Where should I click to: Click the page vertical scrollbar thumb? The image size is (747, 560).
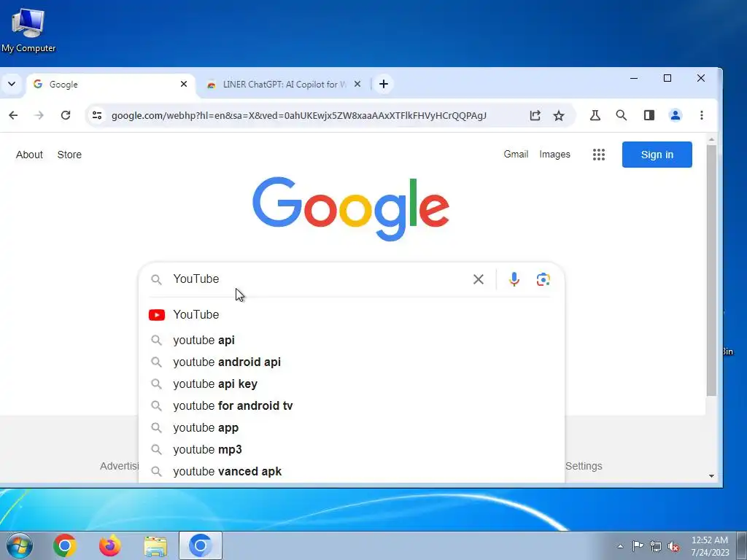point(711,271)
